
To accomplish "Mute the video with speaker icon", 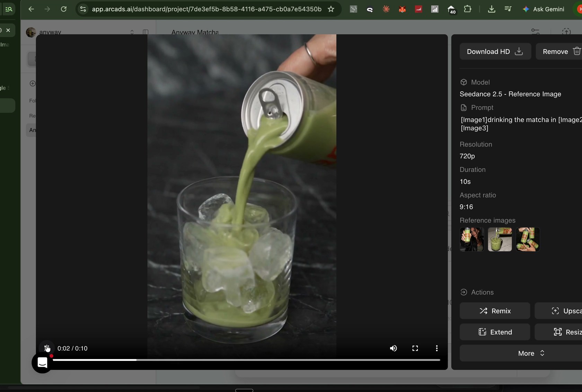I will tap(393, 348).
